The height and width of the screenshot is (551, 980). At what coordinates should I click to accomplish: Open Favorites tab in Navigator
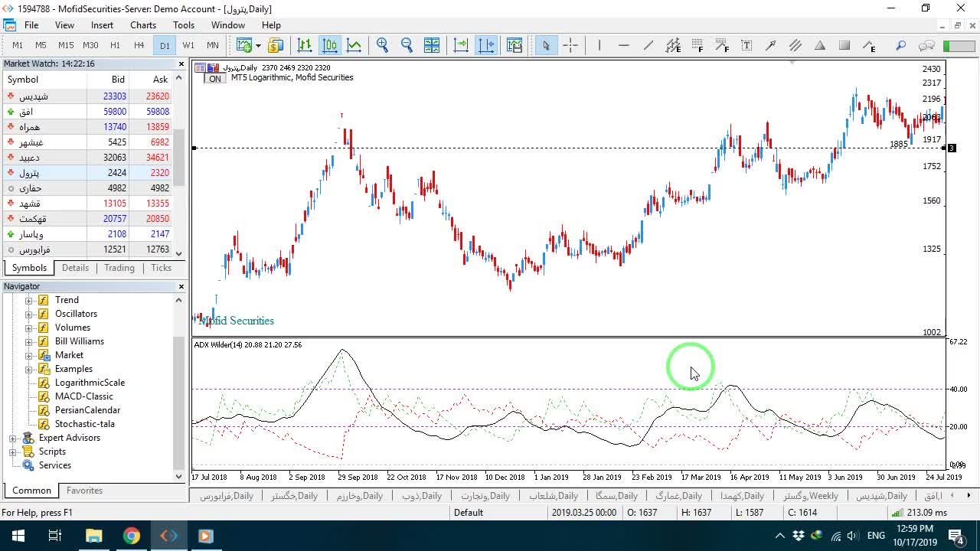pyautogui.click(x=84, y=491)
